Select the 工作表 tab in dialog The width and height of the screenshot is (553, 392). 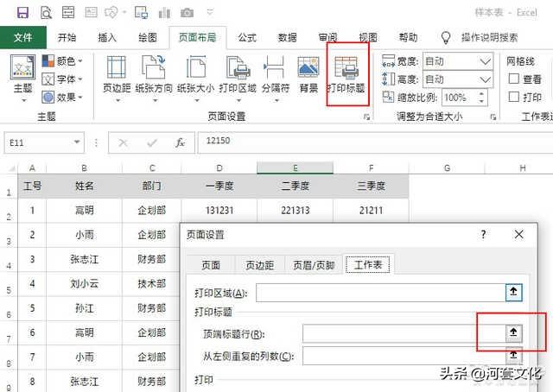click(x=368, y=264)
